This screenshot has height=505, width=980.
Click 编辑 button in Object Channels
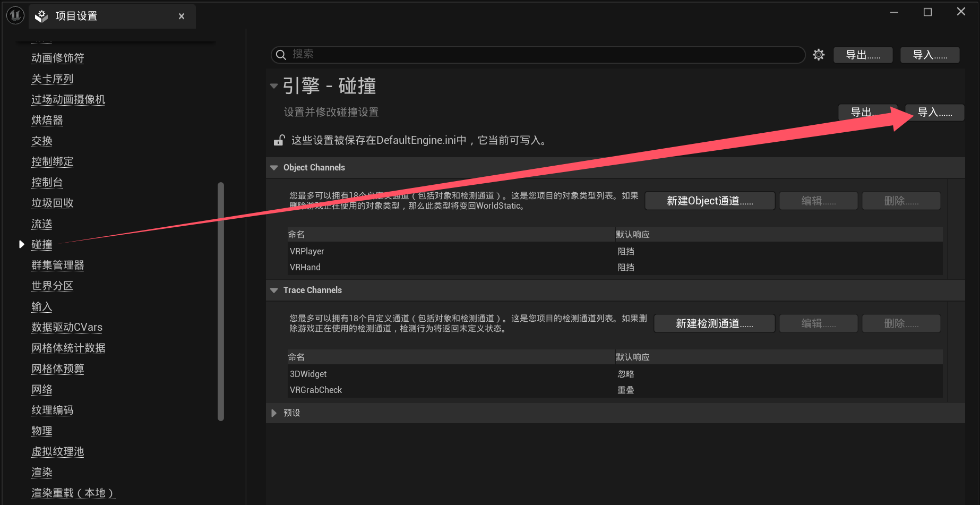tap(819, 201)
